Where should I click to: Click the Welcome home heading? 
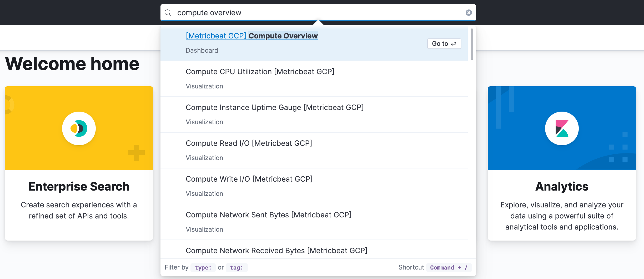click(72, 64)
